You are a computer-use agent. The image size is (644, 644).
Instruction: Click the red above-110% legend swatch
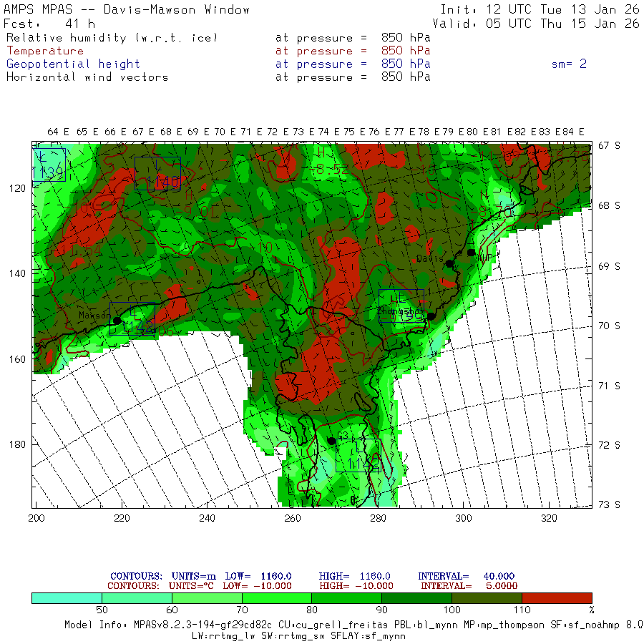(557, 598)
